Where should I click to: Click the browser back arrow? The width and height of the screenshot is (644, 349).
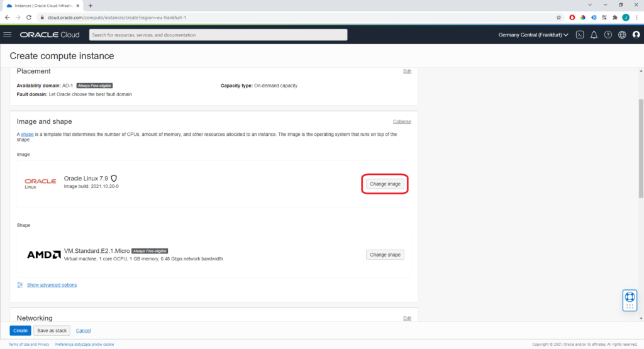pyautogui.click(x=7, y=17)
